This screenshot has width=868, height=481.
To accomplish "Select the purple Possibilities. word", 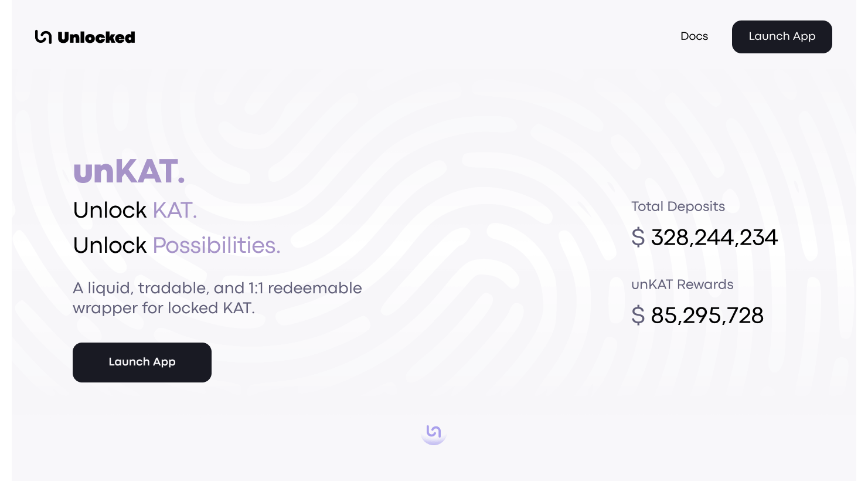I will click(x=216, y=245).
